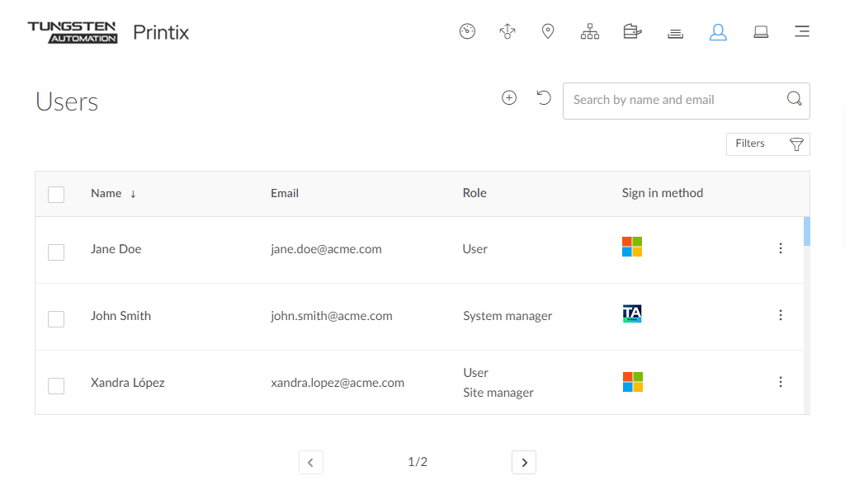This screenshot has width=845, height=504.
Task: Open the hamburger main menu
Action: tap(801, 32)
